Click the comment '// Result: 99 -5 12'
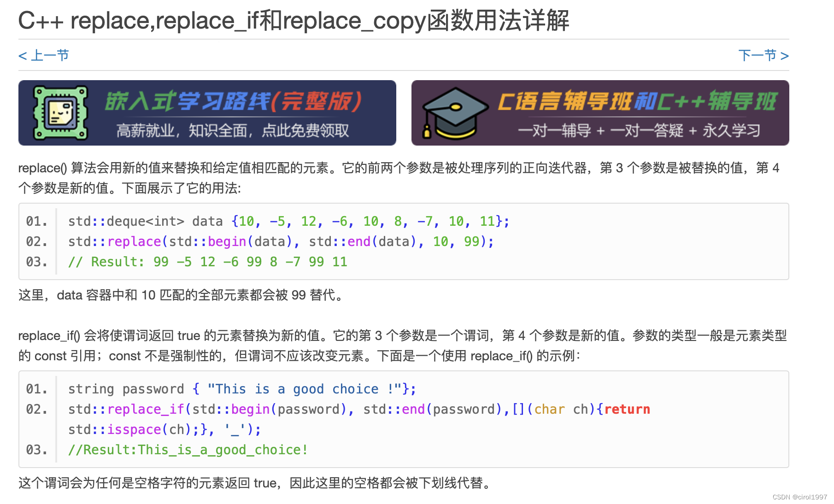This screenshot has width=834, height=504. [208, 262]
